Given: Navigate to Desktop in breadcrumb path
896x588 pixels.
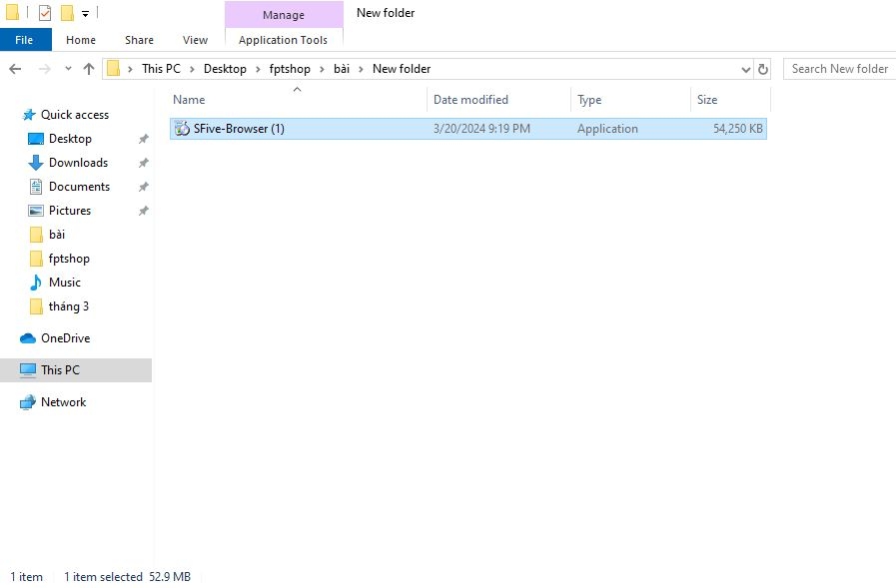Looking at the screenshot, I should 225,69.
